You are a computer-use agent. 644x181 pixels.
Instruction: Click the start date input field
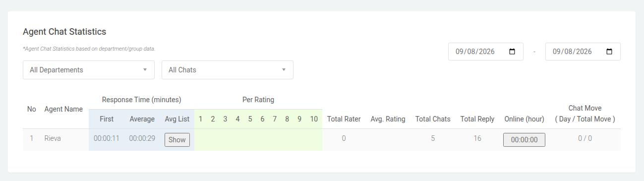486,52
